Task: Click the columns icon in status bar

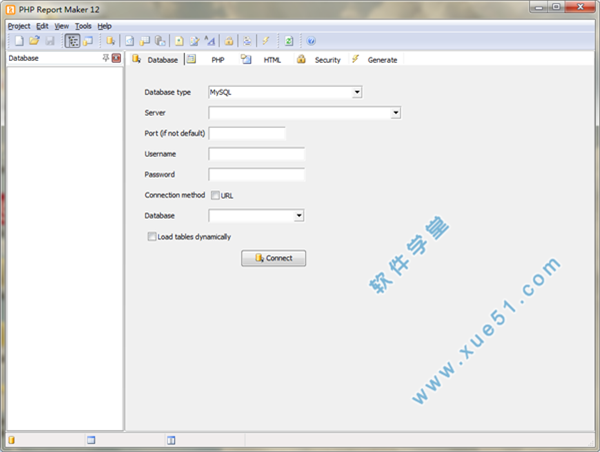Action: pos(171,441)
